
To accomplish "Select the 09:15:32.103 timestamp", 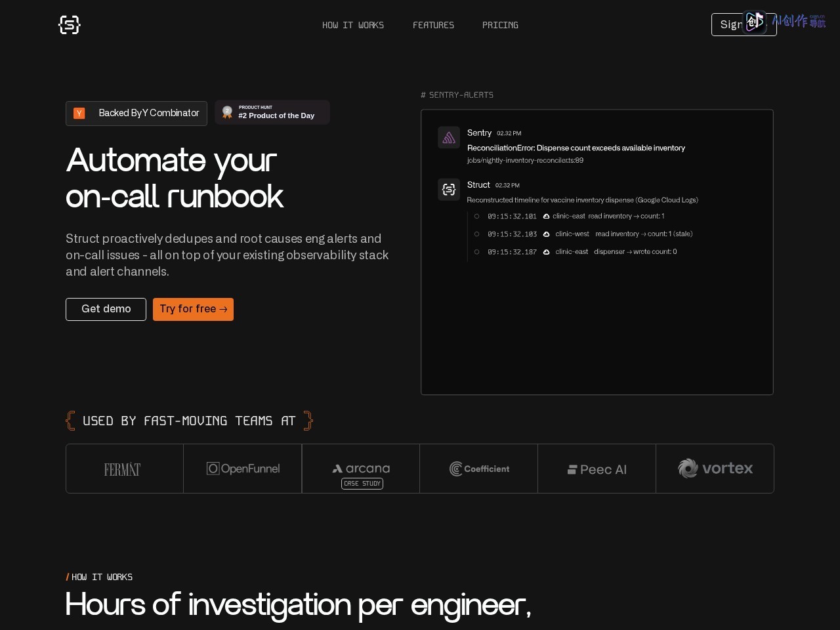I will coord(512,234).
